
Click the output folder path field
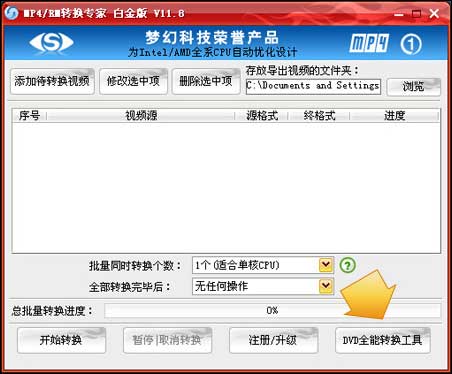click(313, 86)
